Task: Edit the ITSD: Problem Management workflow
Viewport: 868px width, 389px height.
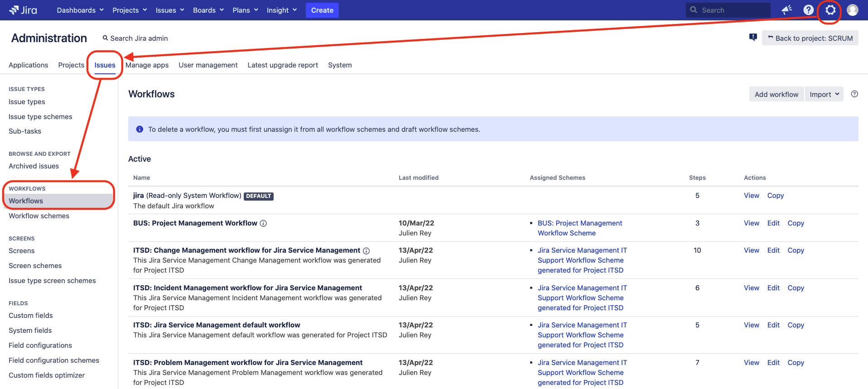Action: (773, 363)
